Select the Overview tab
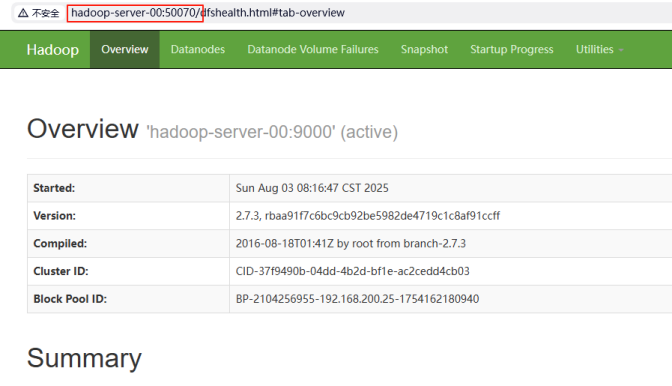Viewport: 672px width, 386px height. click(x=125, y=49)
